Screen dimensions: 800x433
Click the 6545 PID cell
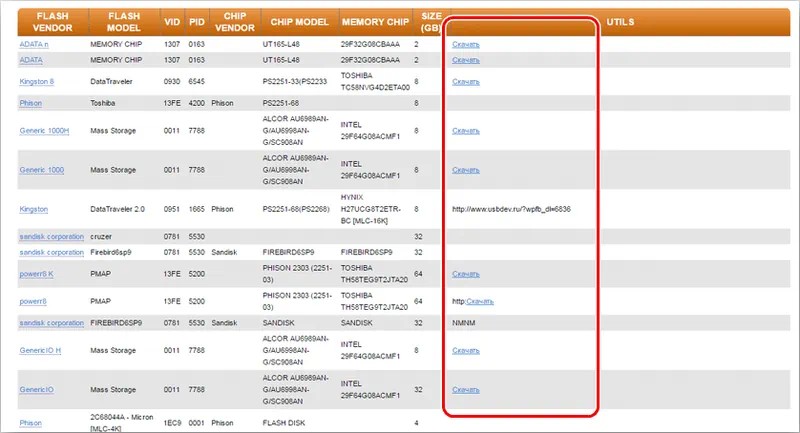[x=196, y=82]
